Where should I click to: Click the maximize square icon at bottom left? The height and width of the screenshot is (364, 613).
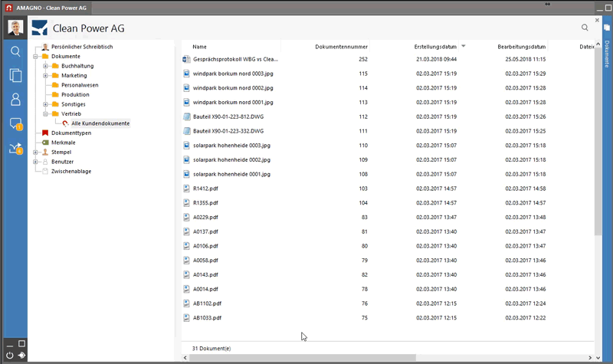point(22,343)
